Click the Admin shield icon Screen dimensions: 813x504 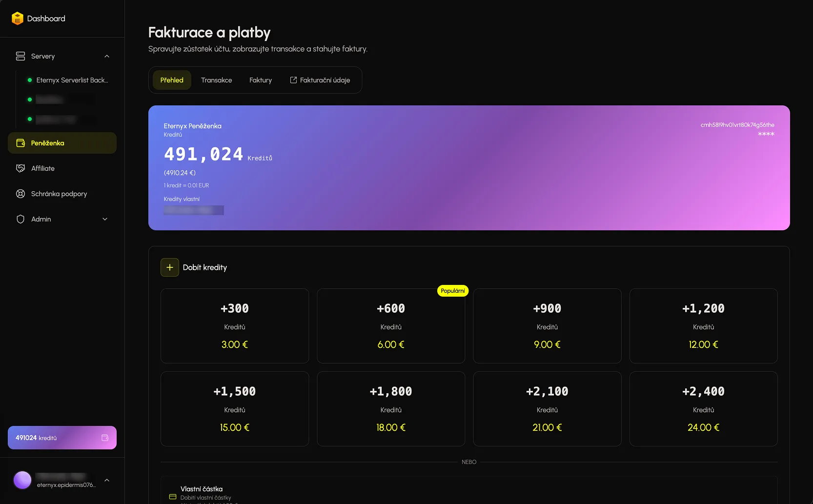(20, 219)
